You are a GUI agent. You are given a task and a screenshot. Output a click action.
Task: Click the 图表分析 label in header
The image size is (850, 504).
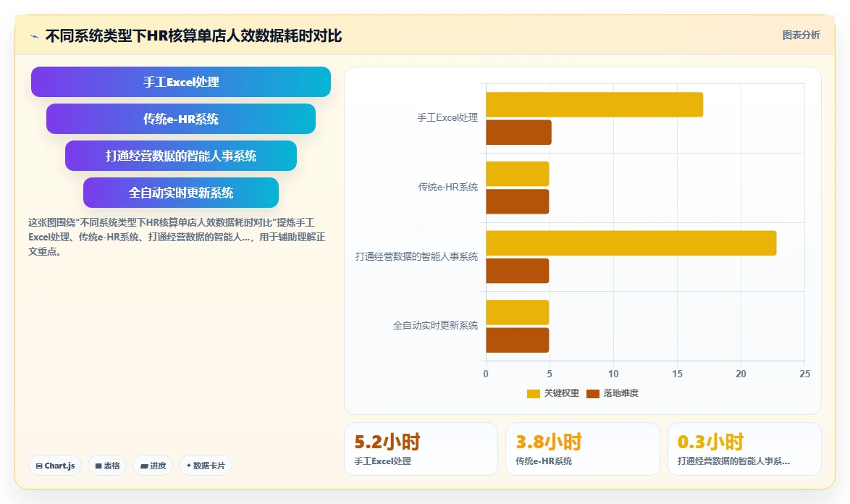coord(801,35)
